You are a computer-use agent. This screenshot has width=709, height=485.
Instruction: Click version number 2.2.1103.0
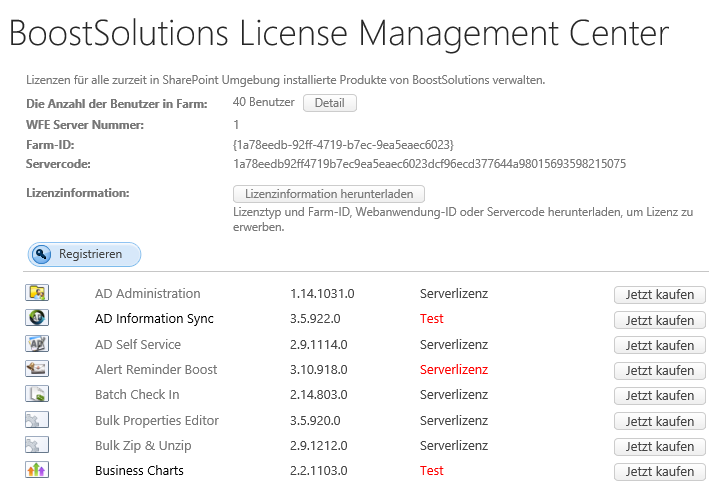(319, 471)
